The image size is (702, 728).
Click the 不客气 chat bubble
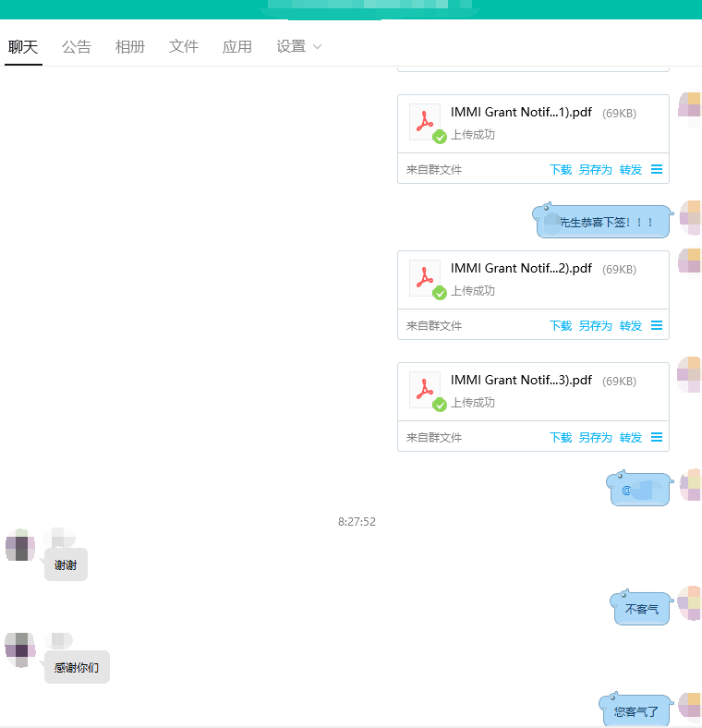point(641,610)
